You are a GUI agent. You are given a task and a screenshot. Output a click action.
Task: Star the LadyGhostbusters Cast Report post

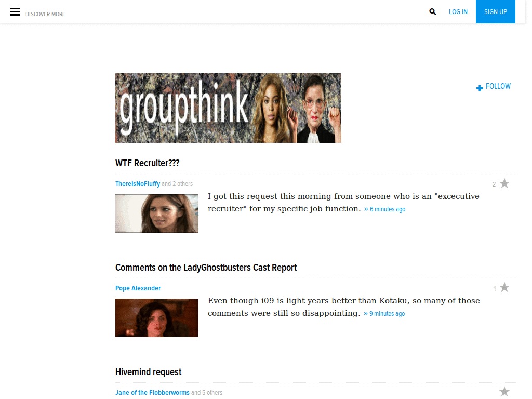pyautogui.click(x=504, y=288)
